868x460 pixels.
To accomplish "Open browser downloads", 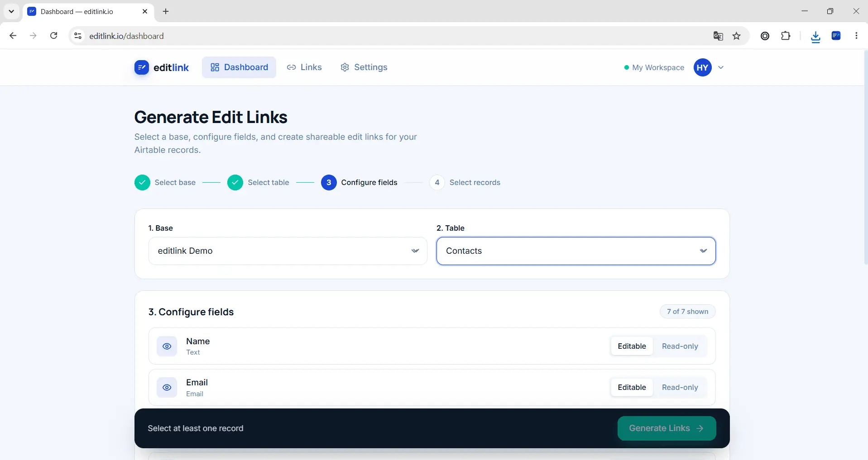I will click(815, 36).
